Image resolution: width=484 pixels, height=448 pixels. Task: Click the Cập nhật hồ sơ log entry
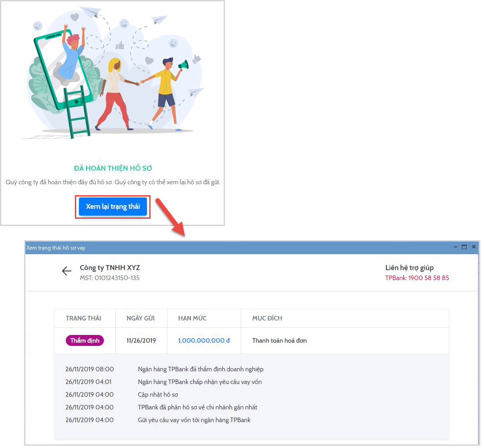[x=157, y=394]
